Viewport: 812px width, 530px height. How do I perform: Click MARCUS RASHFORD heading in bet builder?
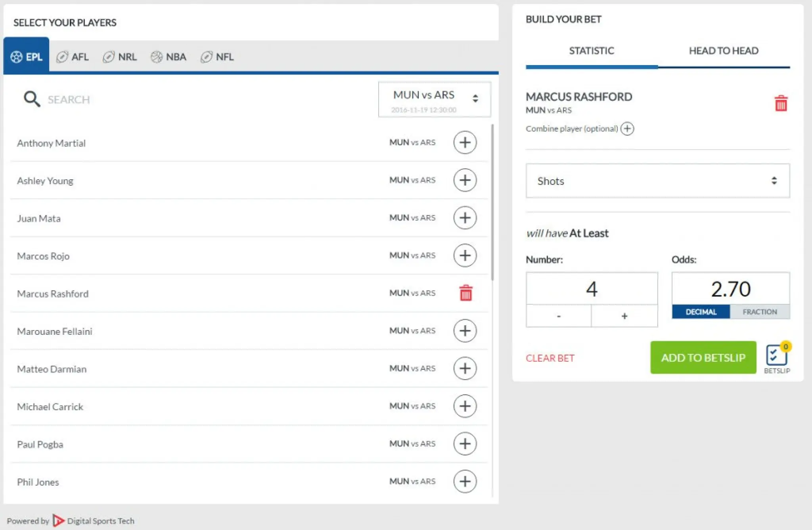(x=579, y=97)
